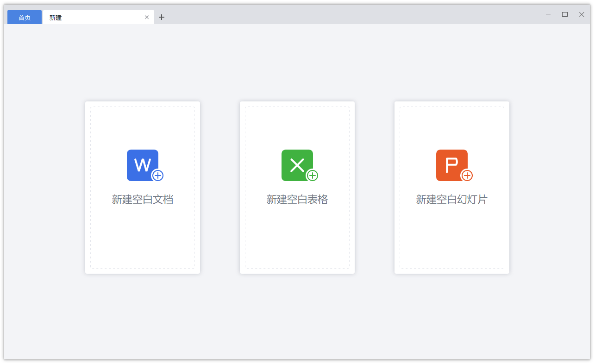This screenshot has height=364, width=595.
Task: Click the blue W document icon
Action: 143,165
